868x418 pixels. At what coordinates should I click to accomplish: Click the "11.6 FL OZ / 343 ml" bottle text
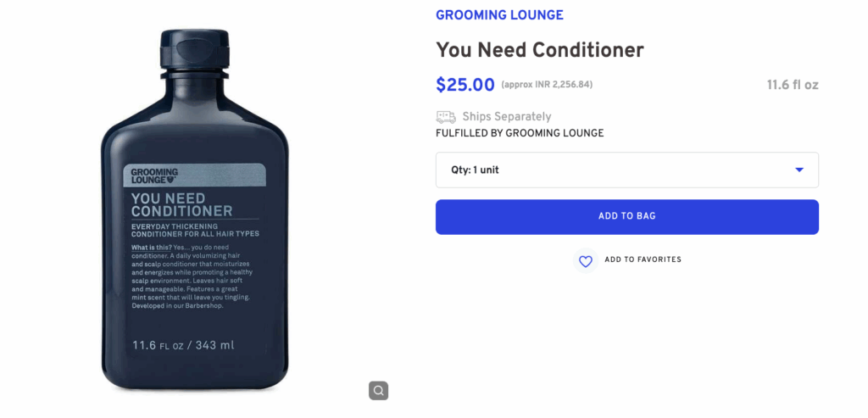click(183, 345)
